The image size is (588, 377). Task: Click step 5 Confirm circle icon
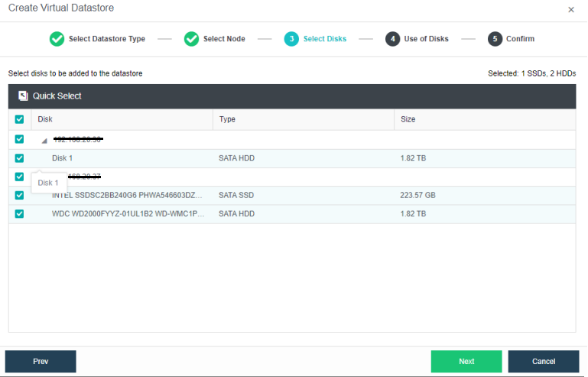coord(495,39)
